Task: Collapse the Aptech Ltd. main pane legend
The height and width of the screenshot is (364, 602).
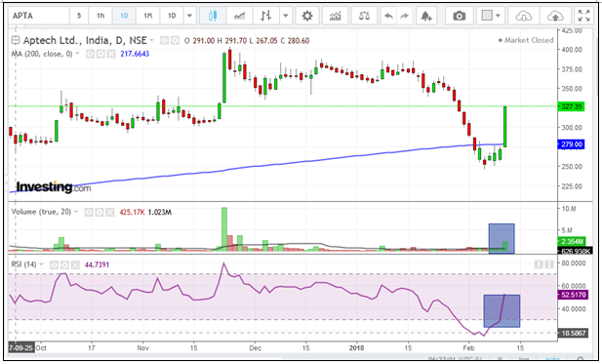Action: click(x=16, y=40)
